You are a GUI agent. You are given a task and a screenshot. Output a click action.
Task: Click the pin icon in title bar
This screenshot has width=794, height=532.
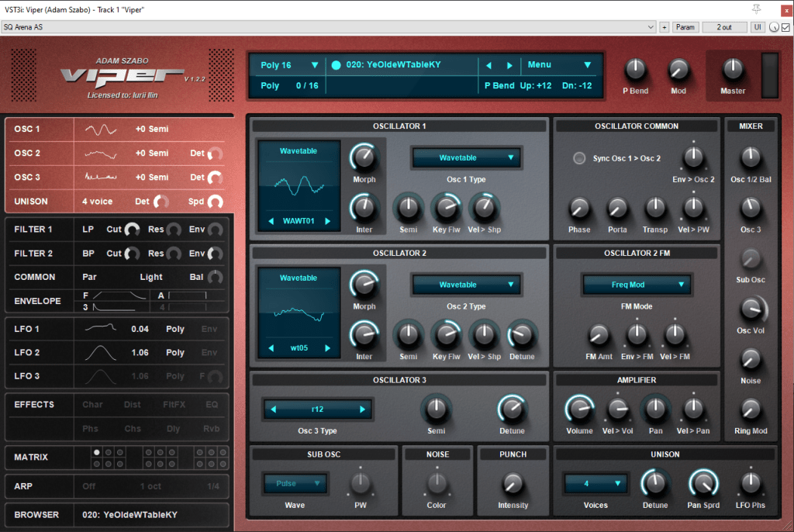757,9
